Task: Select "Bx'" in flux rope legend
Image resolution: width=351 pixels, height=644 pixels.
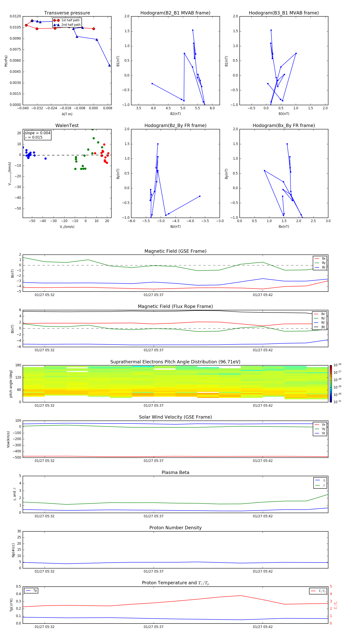Action: tap(320, 314)
